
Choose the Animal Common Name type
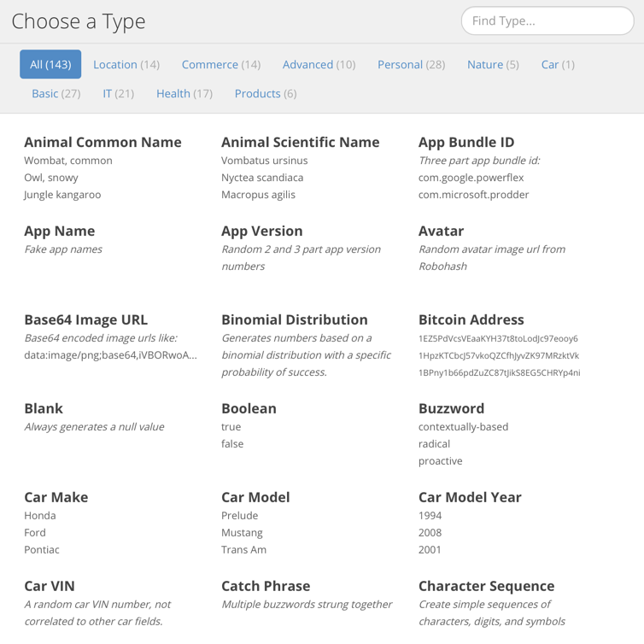click(x=102, y=142)
